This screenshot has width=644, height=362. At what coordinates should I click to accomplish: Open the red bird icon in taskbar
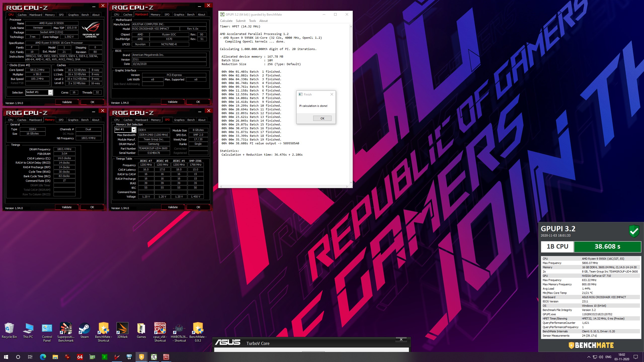(x=117, y=357)
